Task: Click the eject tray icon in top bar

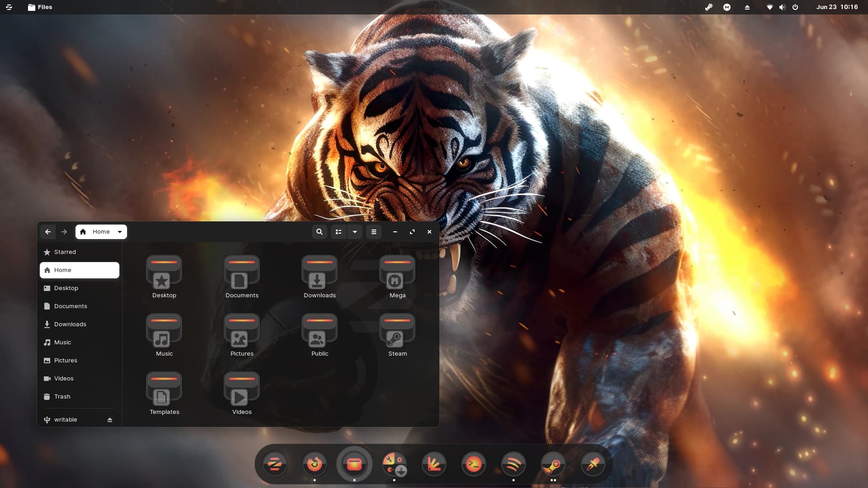Action: pos(747,7)
